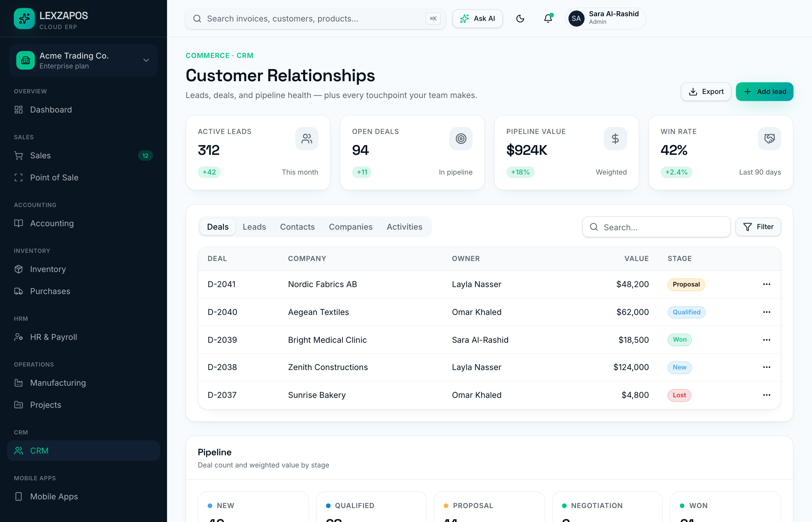
Task: Open Sales in the sidebar menu
Action: click(83, 155)
